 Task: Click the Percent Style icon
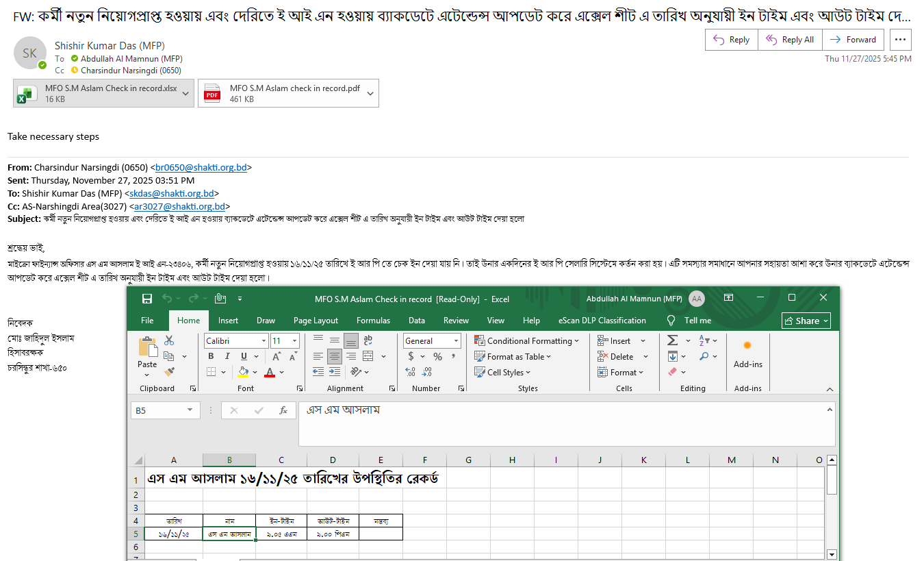437,356
